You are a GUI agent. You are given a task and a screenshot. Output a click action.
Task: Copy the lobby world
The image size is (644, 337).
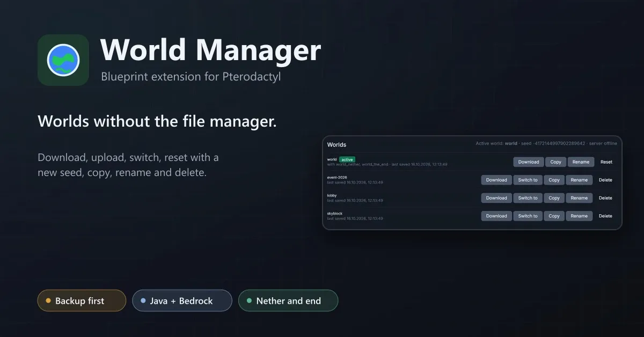tap(554, 198)
